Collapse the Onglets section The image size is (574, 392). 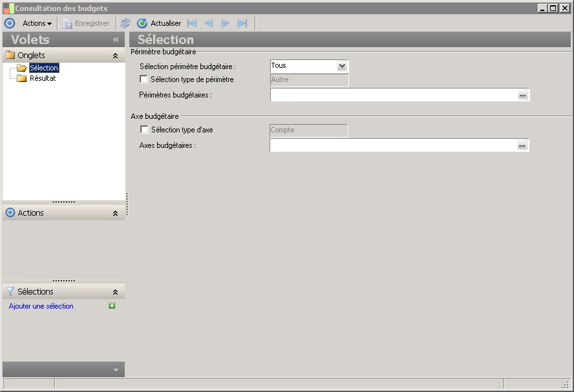pos(115,56)
